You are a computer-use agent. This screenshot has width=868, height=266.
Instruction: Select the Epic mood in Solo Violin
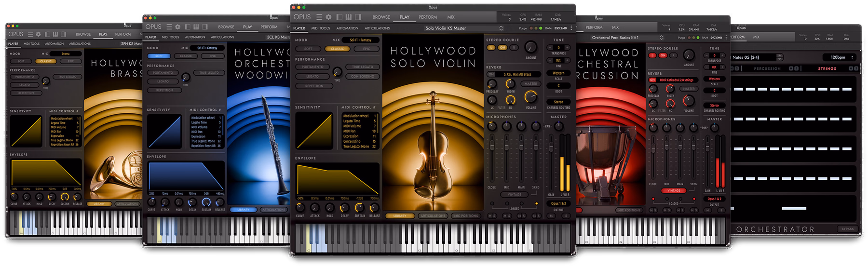click(x=366, y=49)
